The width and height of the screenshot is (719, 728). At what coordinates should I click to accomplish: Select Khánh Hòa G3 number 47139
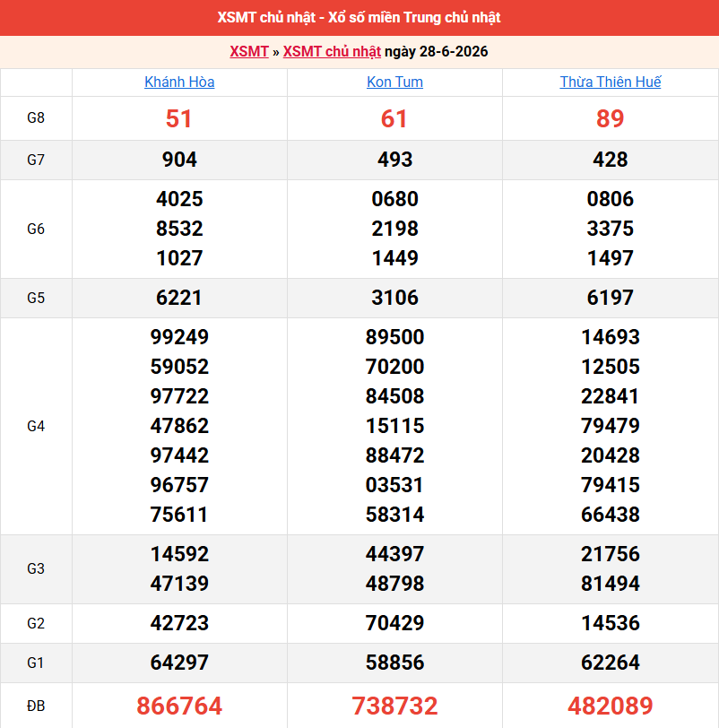[179, 584]
